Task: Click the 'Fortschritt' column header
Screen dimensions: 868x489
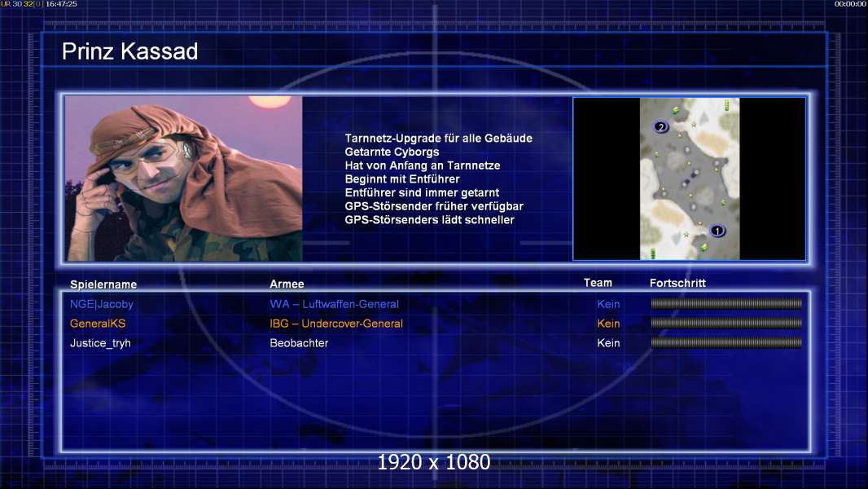Action: click(677, 283)
